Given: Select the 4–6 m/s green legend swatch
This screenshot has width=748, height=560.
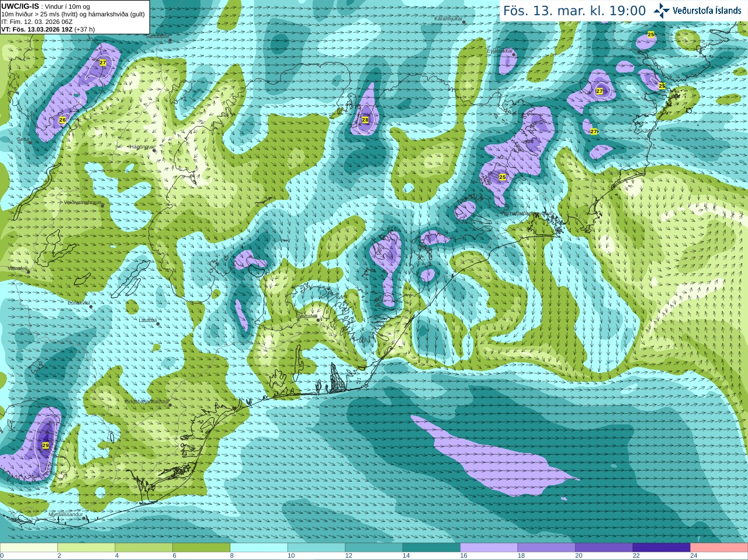Looking at the screenshot, I should (144, 548).
